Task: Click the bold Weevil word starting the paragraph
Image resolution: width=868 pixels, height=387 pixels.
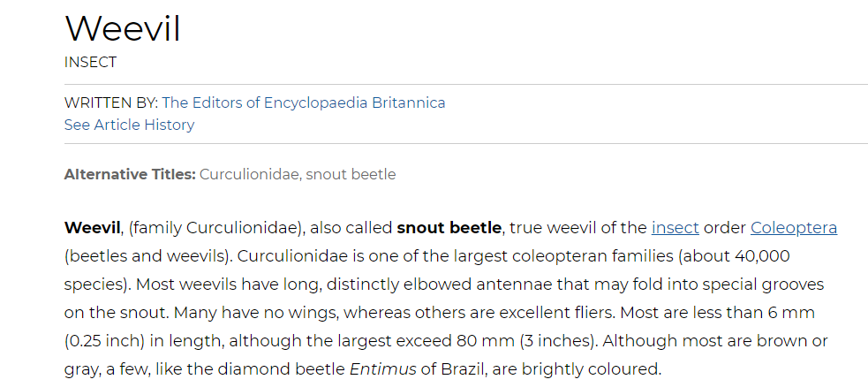Action: pyautogui.click(x=92, y=228)
